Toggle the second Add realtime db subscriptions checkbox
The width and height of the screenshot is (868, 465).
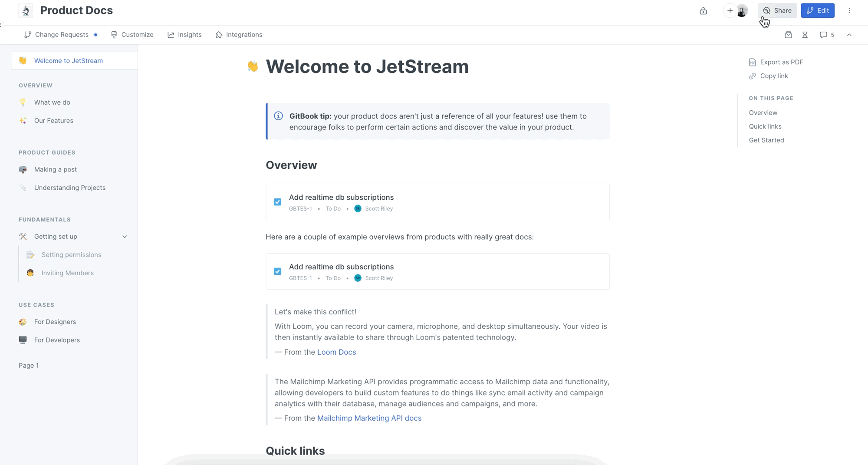click(x=278, y=271)
